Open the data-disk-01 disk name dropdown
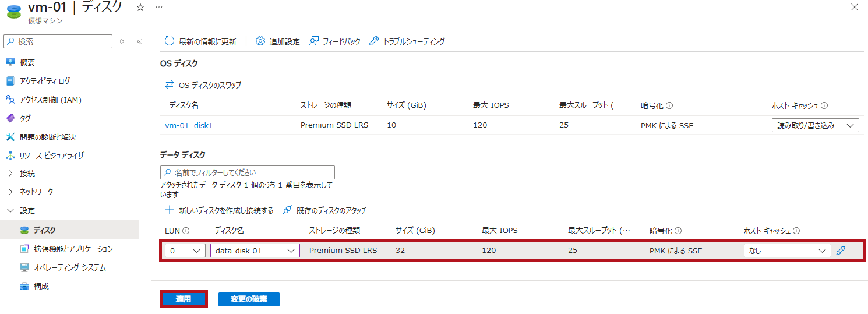This screenshot has height=314, width=868. point(255,251)
